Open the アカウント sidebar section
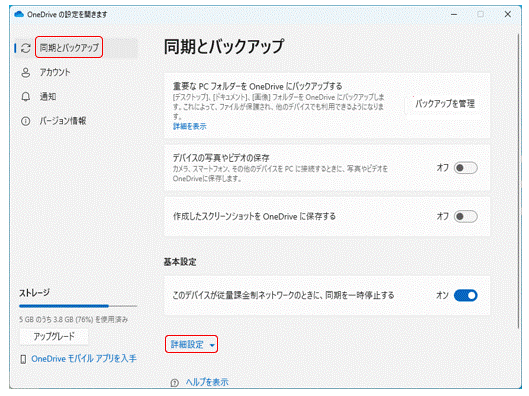The height and width of the screenshot is (396, 529). 55,72
